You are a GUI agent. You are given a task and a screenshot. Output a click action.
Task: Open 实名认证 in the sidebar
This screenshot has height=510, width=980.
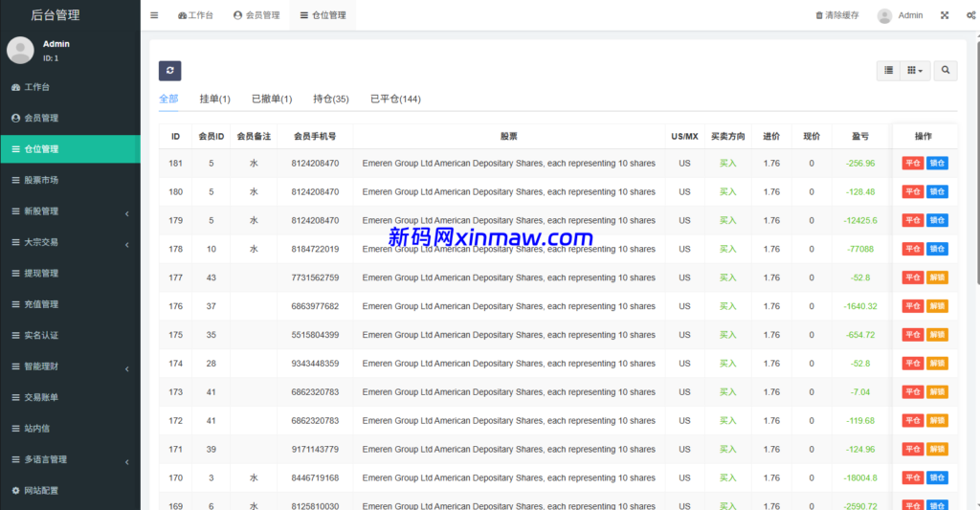pos(70,335)
